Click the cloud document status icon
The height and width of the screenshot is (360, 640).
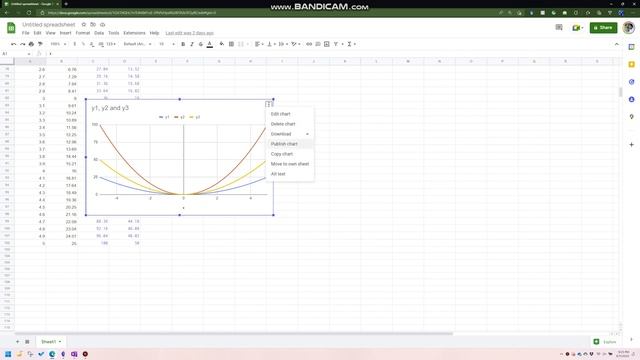102,24
